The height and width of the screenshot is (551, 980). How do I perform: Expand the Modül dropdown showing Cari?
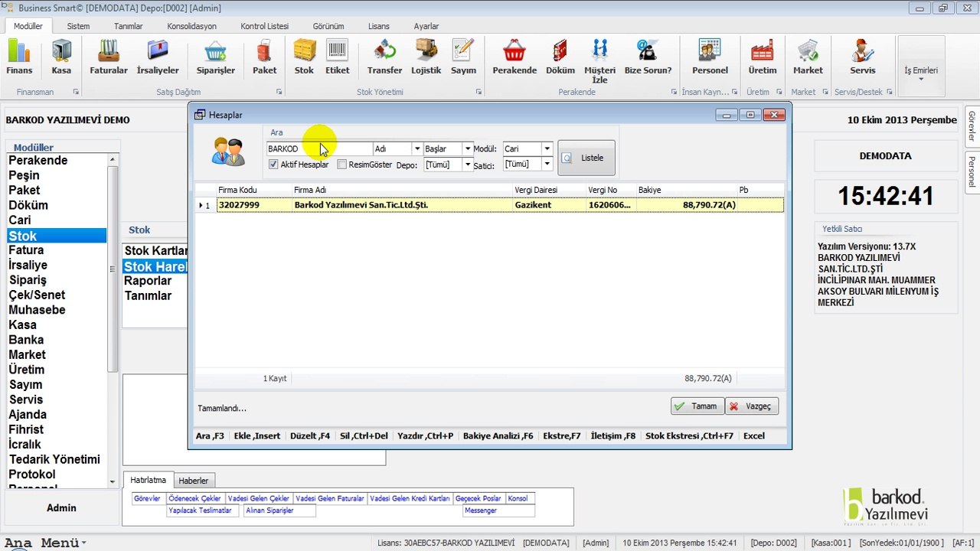(x=547, y=148)
